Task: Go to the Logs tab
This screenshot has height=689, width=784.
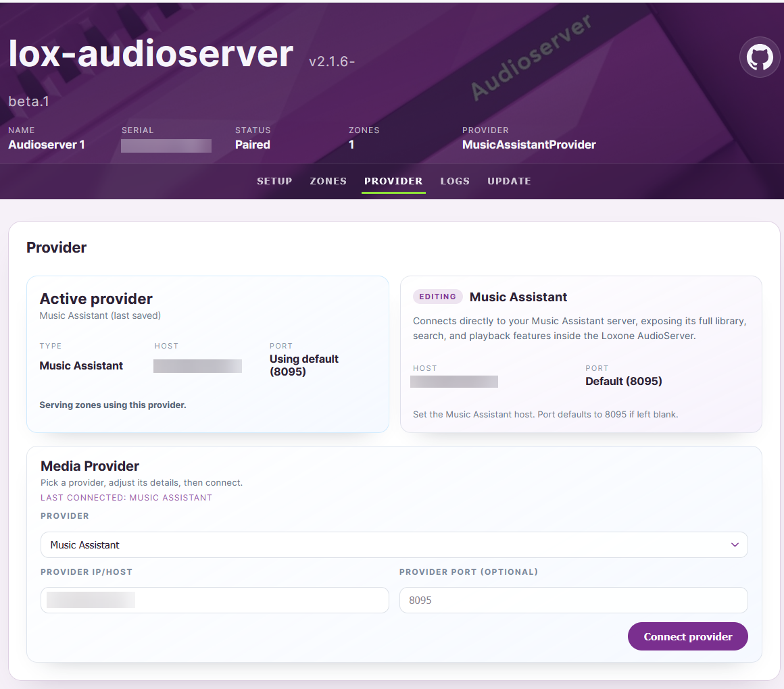Action: click(455, 181)
